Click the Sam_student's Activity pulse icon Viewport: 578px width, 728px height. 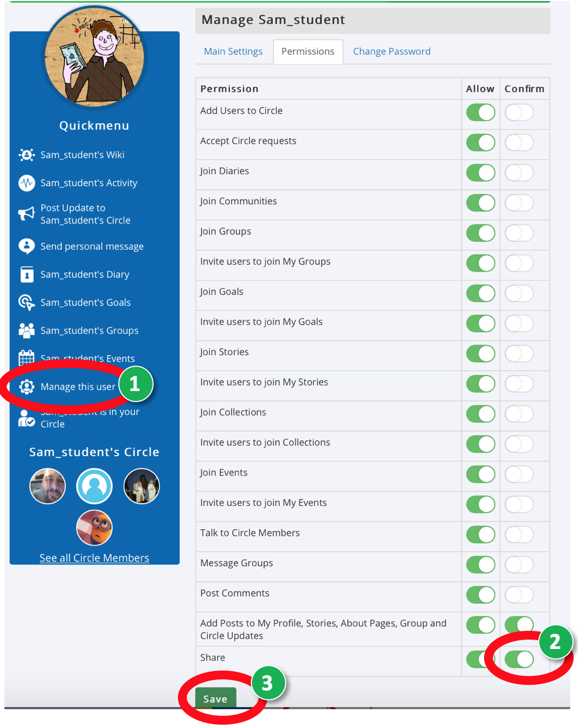27,183
